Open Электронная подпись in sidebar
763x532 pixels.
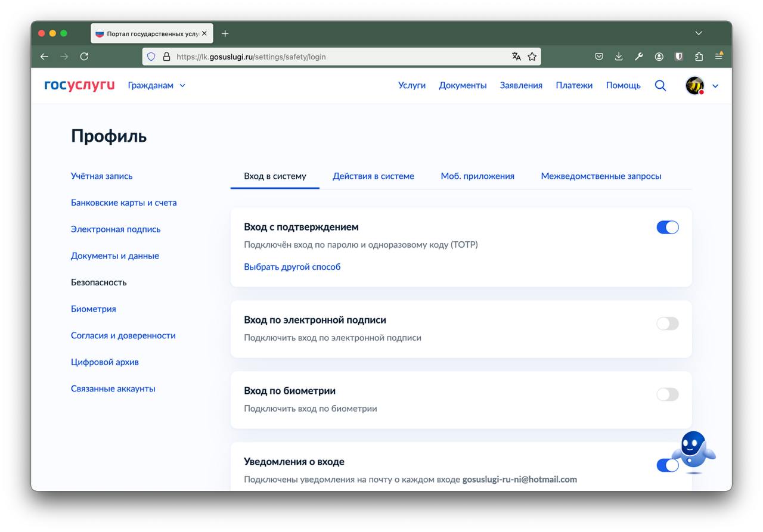tap(116, 229)
